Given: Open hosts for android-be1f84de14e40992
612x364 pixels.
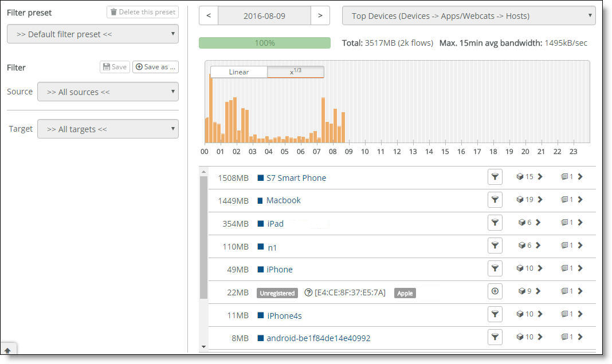Looking at the screenshot, I should [x=572, y=337].
